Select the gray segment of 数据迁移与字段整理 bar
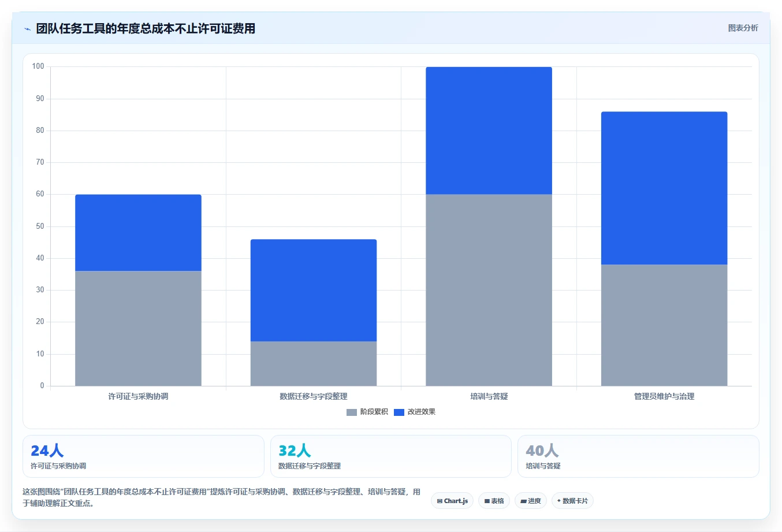Viewport: 782px width, 532px height. coord(314,363)
